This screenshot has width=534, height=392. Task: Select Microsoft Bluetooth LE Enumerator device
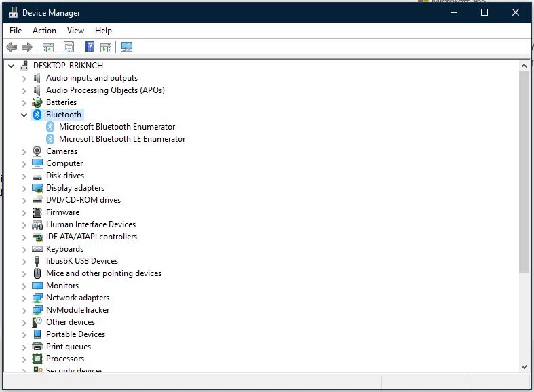[x=122, y=139]
